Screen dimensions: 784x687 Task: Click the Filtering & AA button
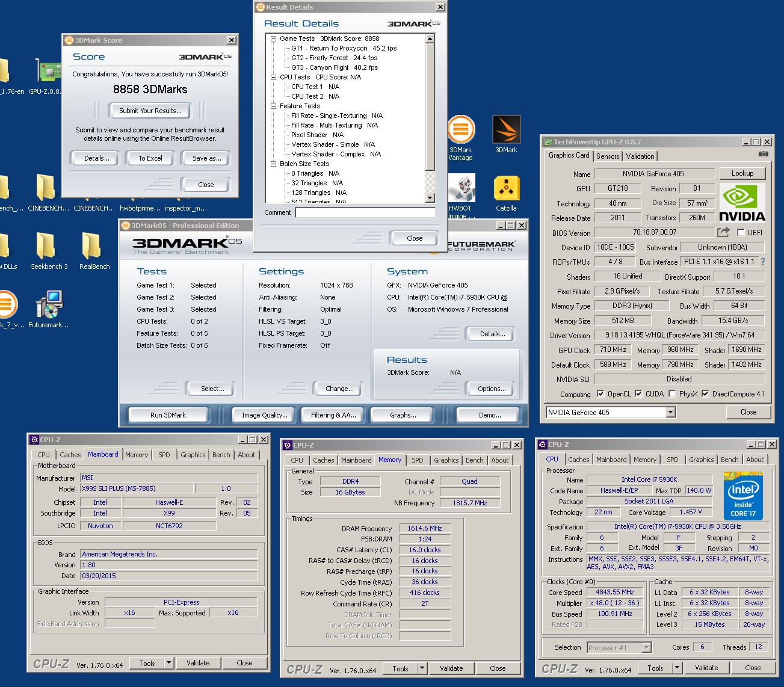[333, 415]
